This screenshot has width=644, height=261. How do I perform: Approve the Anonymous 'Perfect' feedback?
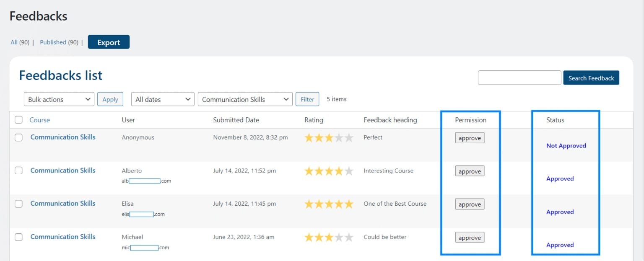(x=470, y=138)
